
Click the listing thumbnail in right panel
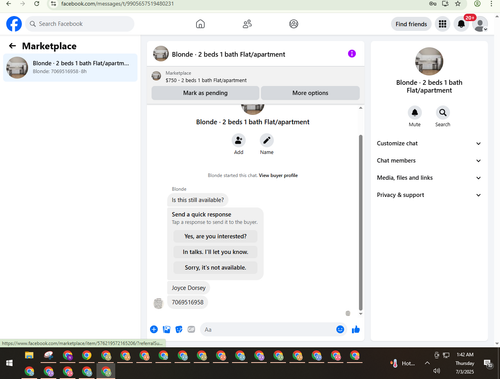[429, 61]
